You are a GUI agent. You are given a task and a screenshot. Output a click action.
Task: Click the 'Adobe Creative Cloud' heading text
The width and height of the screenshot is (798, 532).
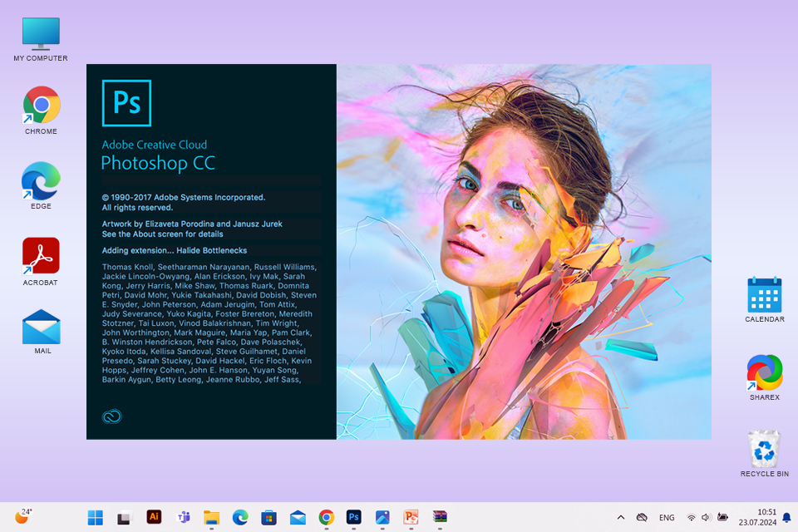(155, 145)
